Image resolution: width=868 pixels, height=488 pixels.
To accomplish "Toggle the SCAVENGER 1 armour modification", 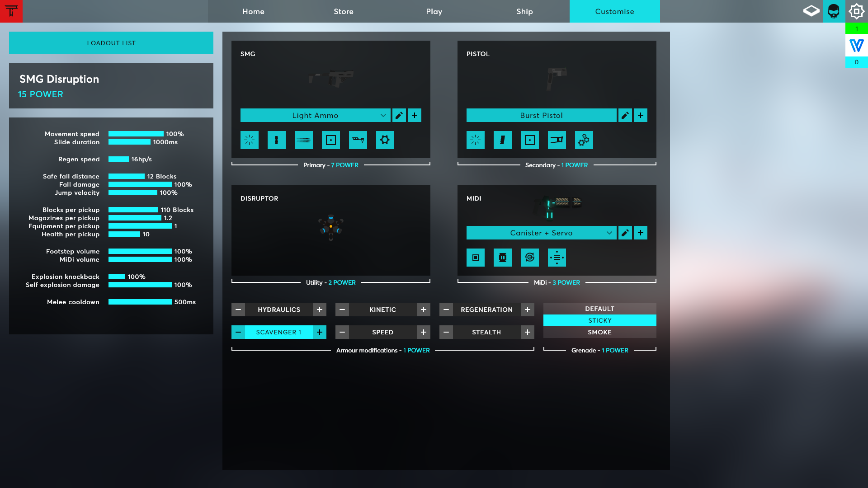I will pos(279,332).
